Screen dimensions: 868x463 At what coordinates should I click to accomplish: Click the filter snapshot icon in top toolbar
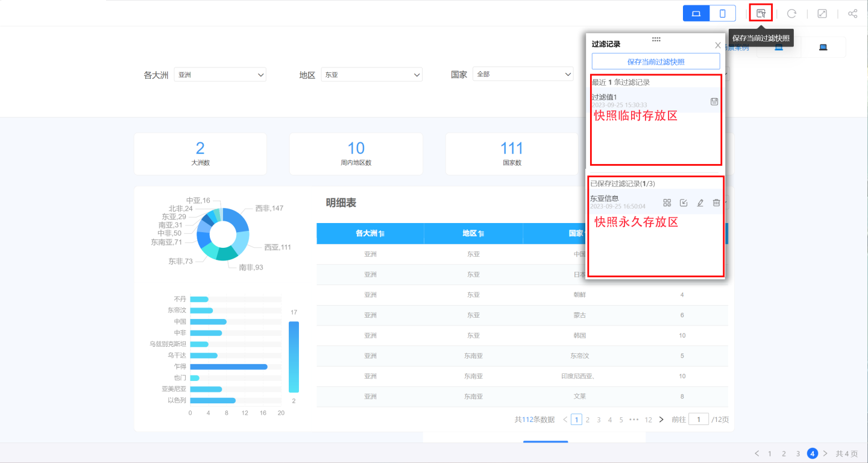pos(761,13)
